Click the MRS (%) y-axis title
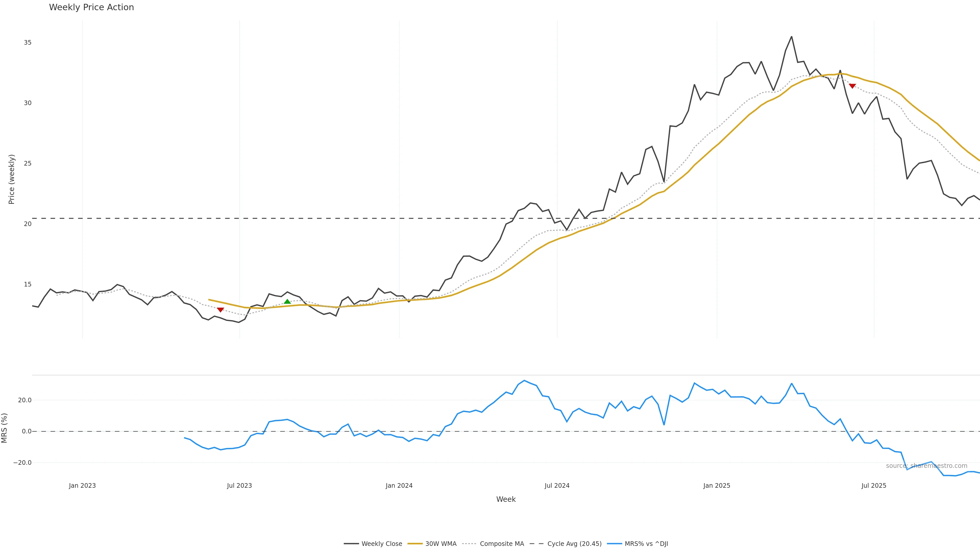980x551 pixels. pos(5,428)
